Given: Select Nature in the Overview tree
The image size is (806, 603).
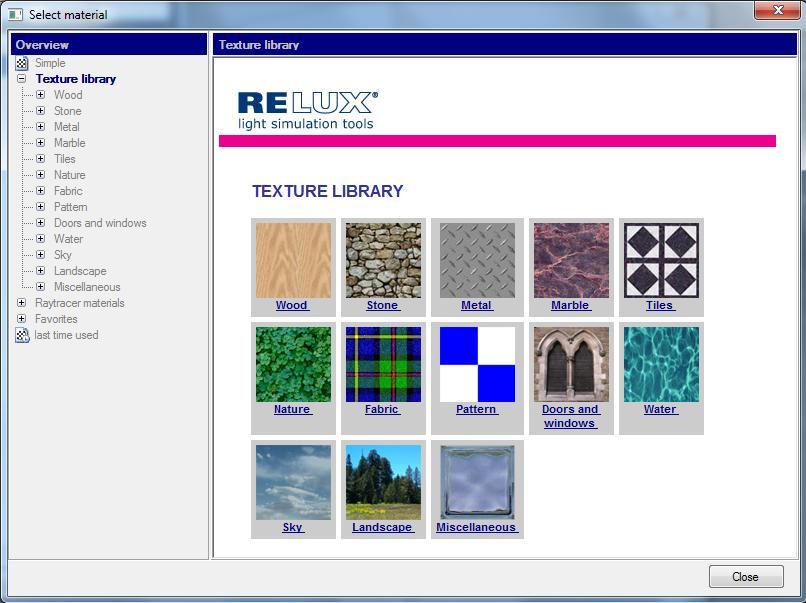Looking at the screenshot, I should [x=69, y=174].
